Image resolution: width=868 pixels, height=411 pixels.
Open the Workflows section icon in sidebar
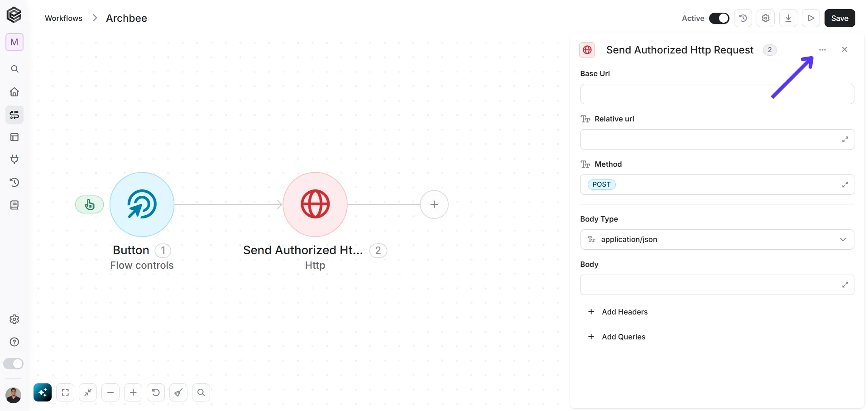pyautogui.click(x=14, y=115)
